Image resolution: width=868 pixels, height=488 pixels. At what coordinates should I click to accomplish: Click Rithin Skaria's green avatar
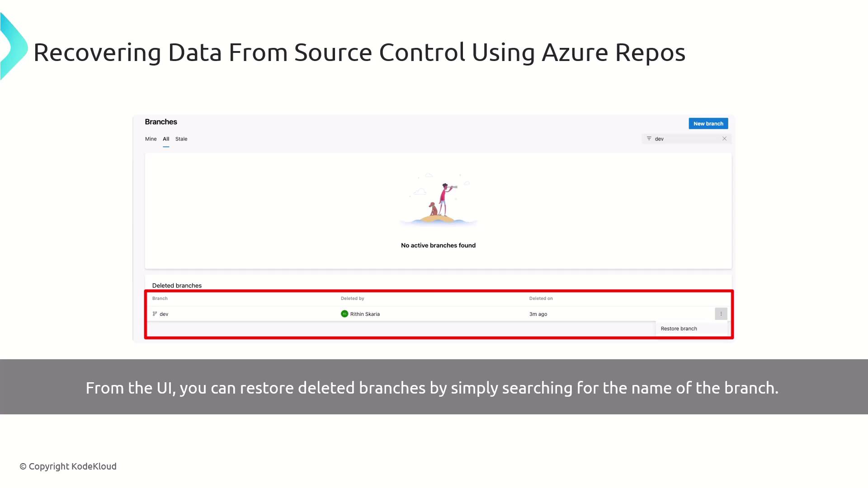(344, 314)
